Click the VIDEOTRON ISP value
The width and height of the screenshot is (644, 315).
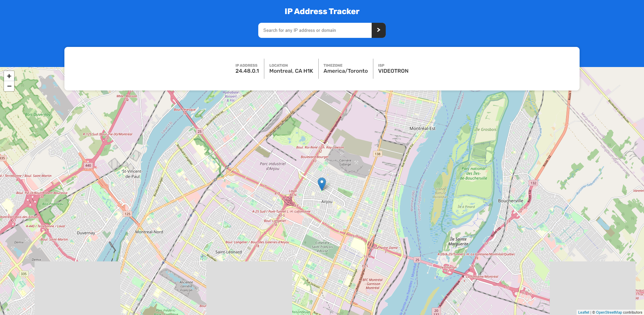click(393, 71)
